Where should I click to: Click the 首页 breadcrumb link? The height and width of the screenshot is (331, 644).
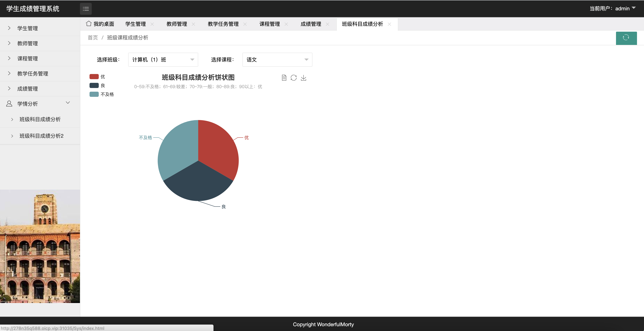point(93,38)
